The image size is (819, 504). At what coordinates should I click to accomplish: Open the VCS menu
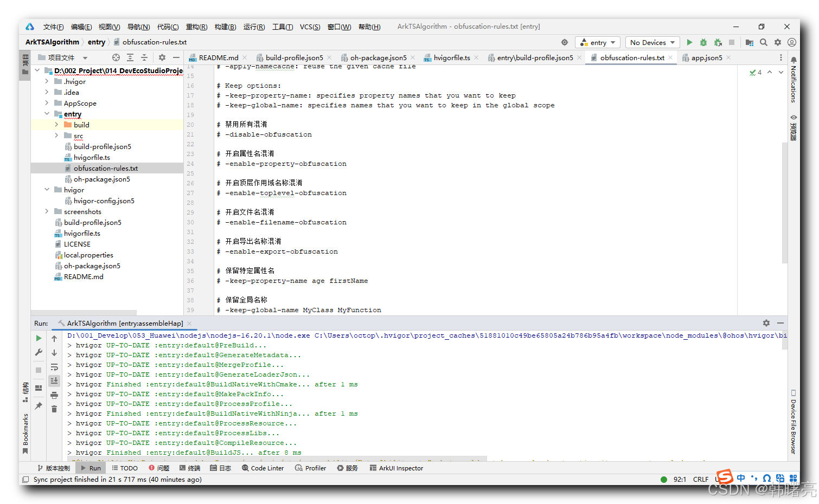point(310,27)
